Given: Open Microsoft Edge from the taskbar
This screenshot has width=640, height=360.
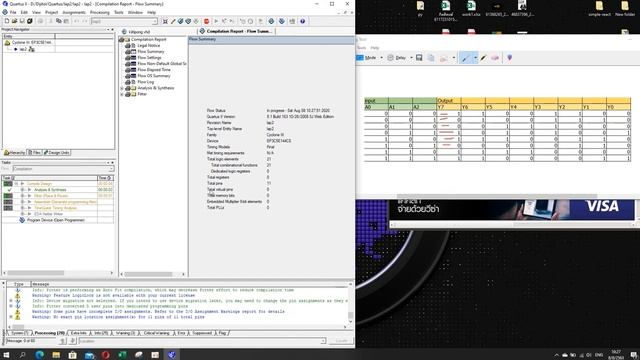Looking at the screenshot, I should click(40, 355).
